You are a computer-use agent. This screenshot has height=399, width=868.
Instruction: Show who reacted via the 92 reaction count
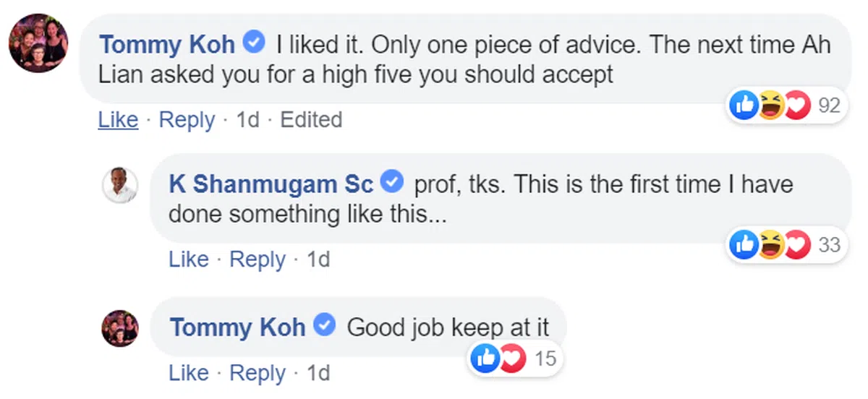point(829,107)
